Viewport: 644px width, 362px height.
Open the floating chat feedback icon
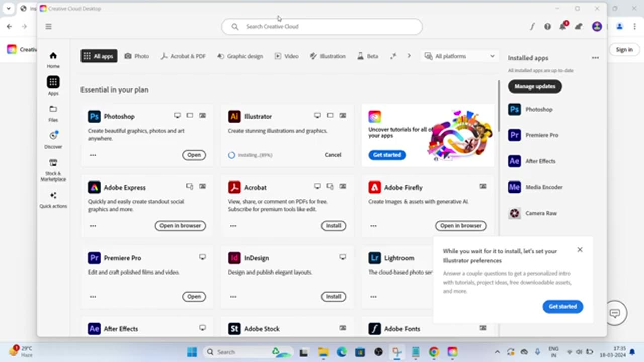tap(614, 313)
